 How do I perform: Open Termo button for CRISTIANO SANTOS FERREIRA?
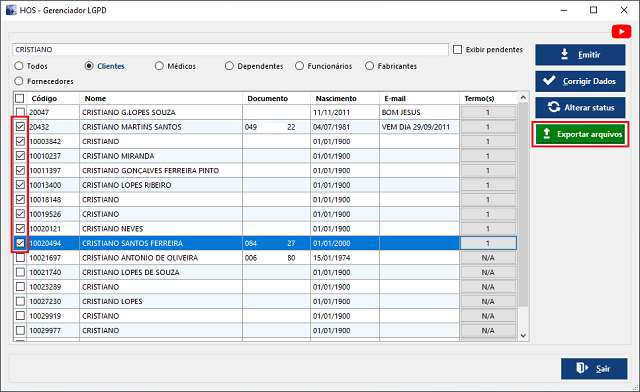pyautogui.click(x=488, y=243)
